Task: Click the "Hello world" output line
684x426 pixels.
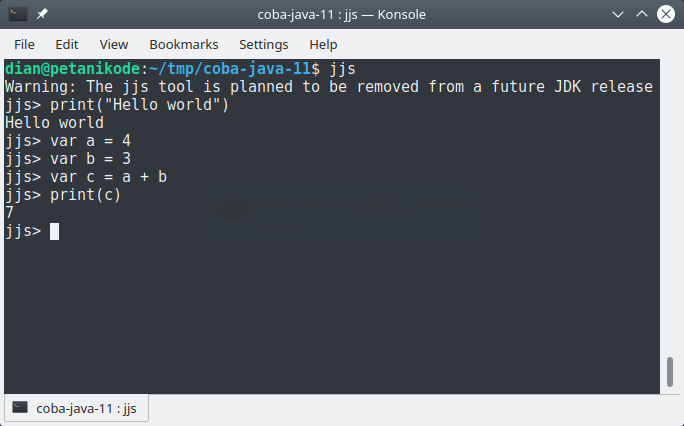Action: (54, 123)
